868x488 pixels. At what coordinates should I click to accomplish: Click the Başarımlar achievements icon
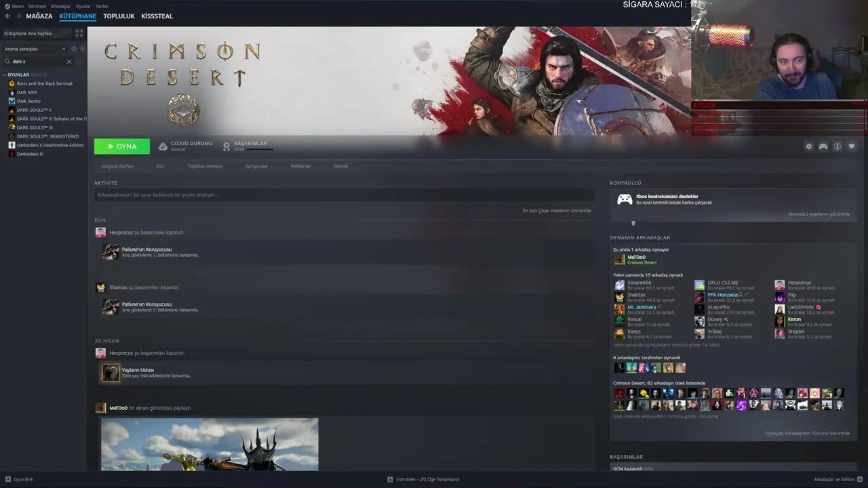coord(226,146)
